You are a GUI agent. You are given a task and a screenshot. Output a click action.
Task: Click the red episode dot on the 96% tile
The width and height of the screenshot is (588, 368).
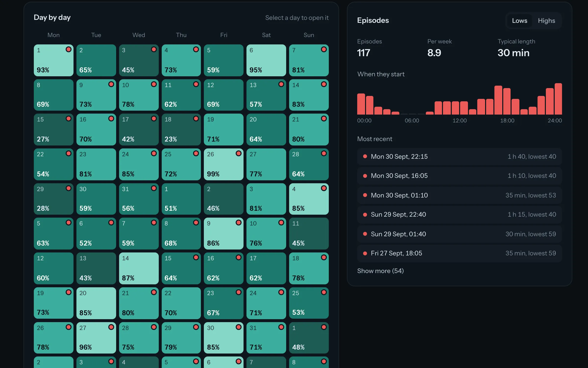[x=111, y=327]
